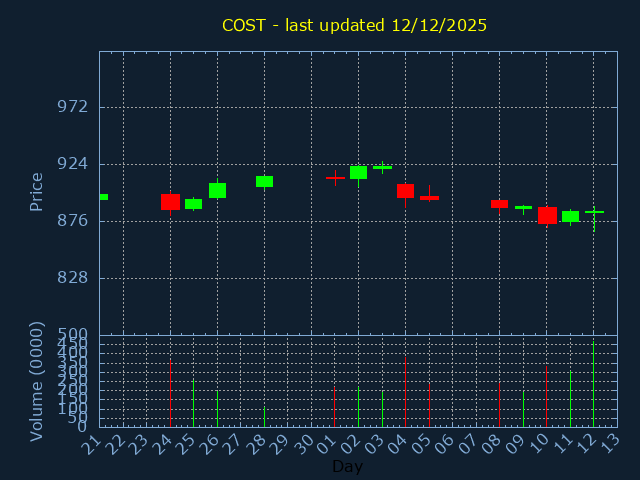
Task: Select the small green candle for day 03
Action: (x=382, y=167)
